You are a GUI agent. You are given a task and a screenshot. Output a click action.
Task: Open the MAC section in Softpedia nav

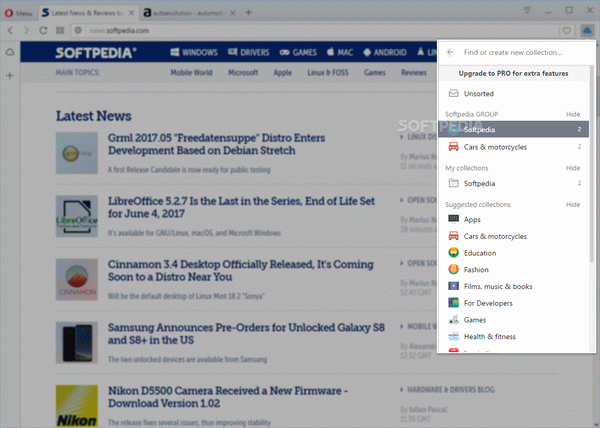pyautogui.click(x=340, y=52)
